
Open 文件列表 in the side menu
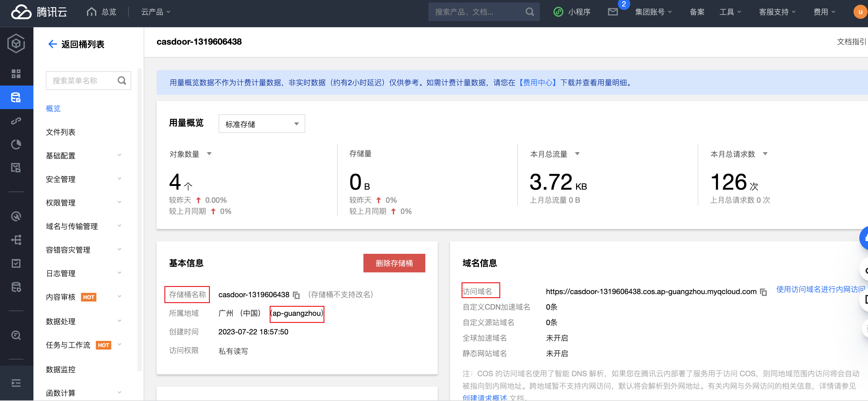61,132
